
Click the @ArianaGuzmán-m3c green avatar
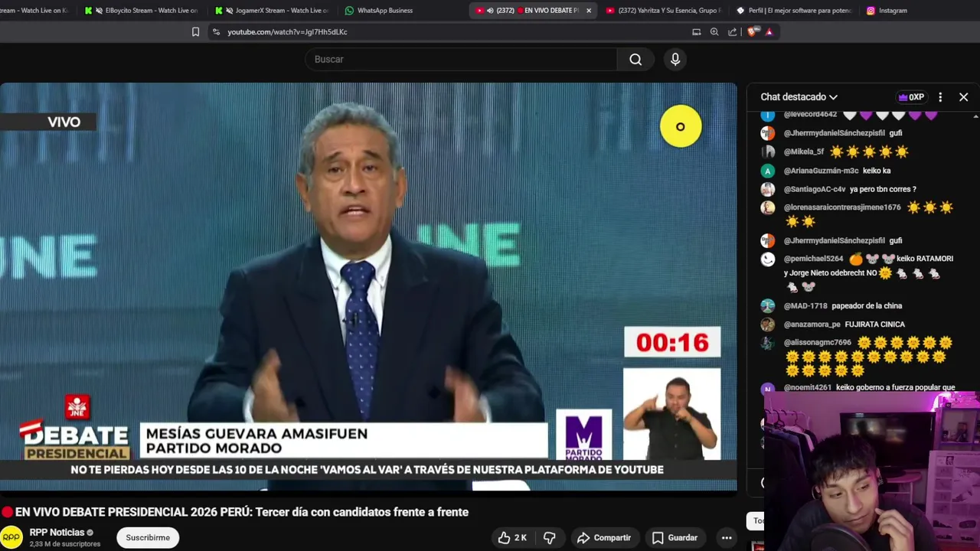(767, 171)
